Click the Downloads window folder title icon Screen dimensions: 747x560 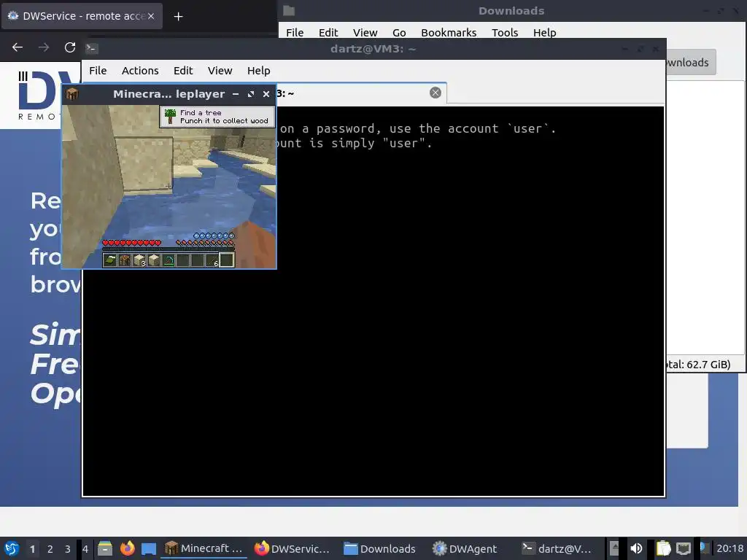[x=289, y=10]
